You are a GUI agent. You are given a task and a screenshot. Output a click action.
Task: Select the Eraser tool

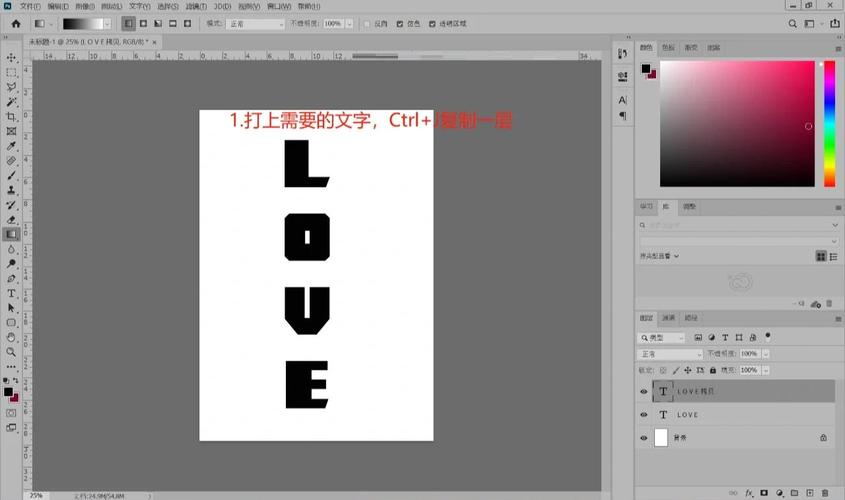(11, 220)
